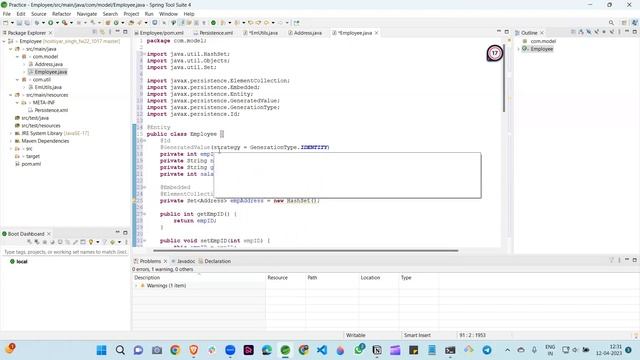Minimize the editor area
Screen dimensions: 640x360
(x=499, y=31)
